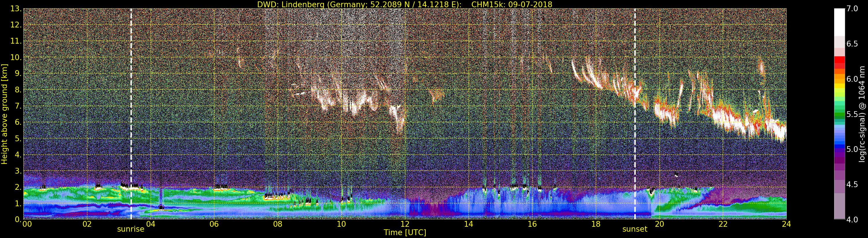The width and height of the screenshot is (868, 238).
Task: Click height-axis tick label '1.'
Action: 18,203
